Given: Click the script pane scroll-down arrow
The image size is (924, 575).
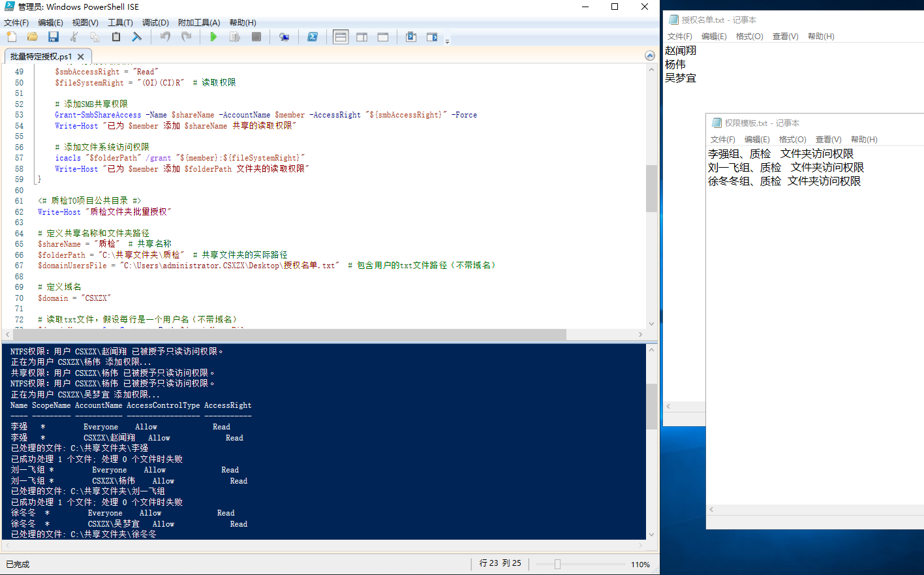Looking at the screenshot, I should (x=651, y=324).
